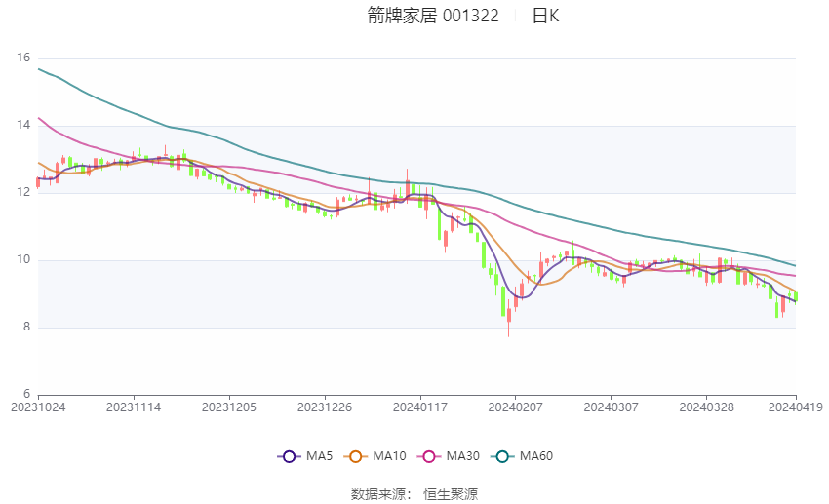Click the 恒生聚源 data source text
The height and width of the screenshot is (504, 829).
point(451,494)
